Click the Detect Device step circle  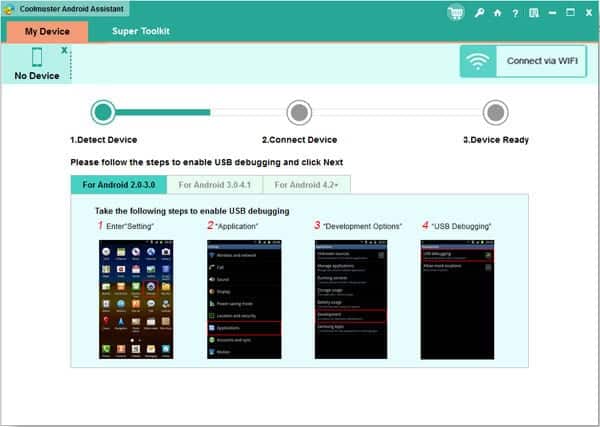(x=103, y=112)
